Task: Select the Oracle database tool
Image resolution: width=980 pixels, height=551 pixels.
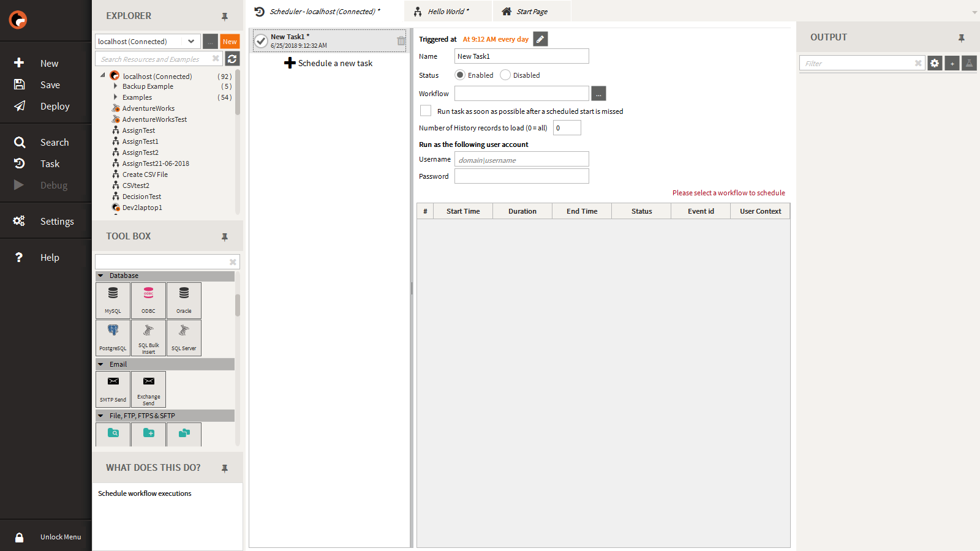Action: tap(184, 300)
